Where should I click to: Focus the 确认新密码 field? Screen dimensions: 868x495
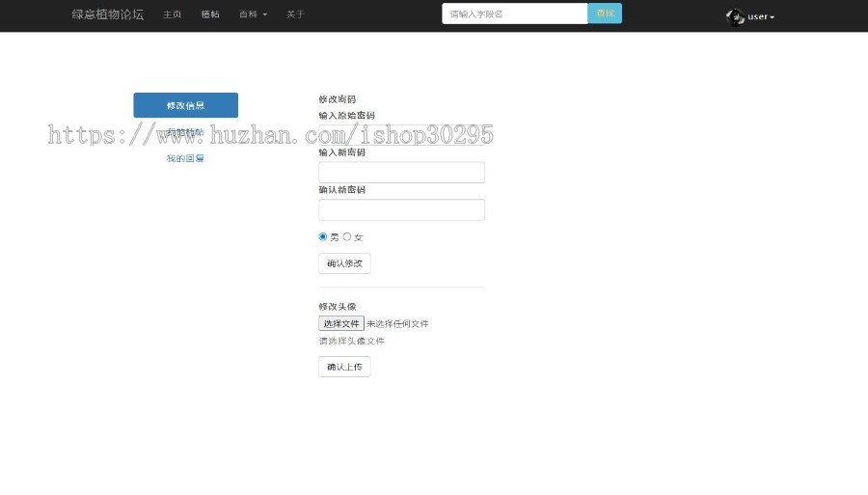(x=401, y=209)
